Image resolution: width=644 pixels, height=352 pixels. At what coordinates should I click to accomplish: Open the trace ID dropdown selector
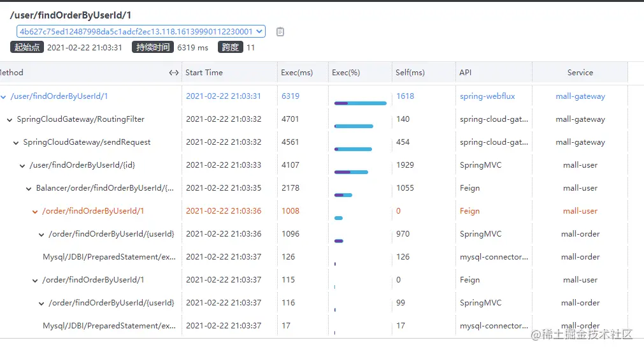(x=141, y=31)
